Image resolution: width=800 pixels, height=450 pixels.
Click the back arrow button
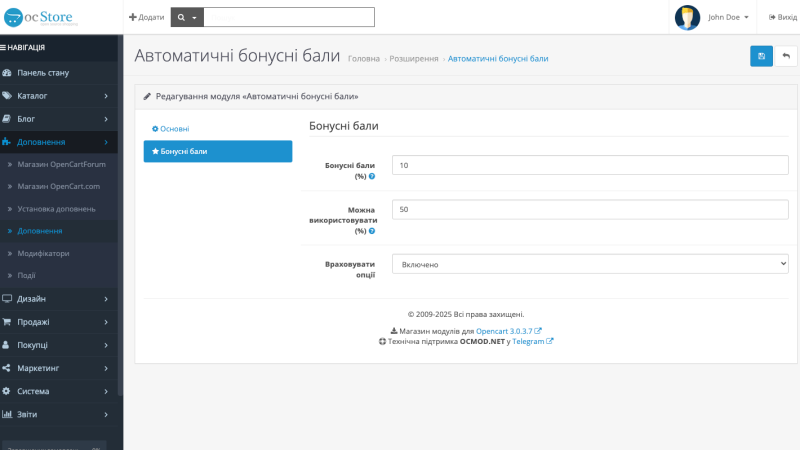pyautogui.click(x=786, y=56)
